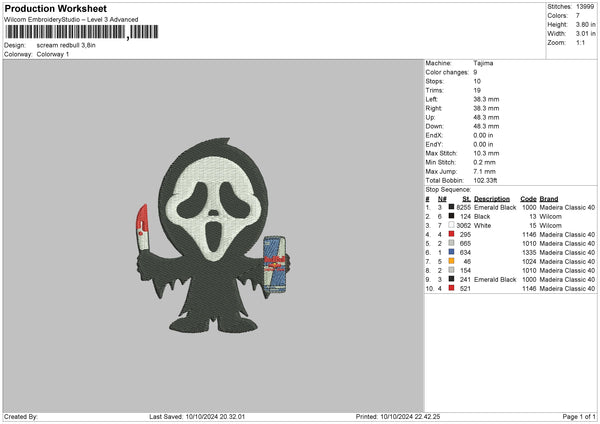Click the black swatch beside 241 stitches
Image resolution: width=600 pixels, height=424 pixels.
click(x=452, y=279)
